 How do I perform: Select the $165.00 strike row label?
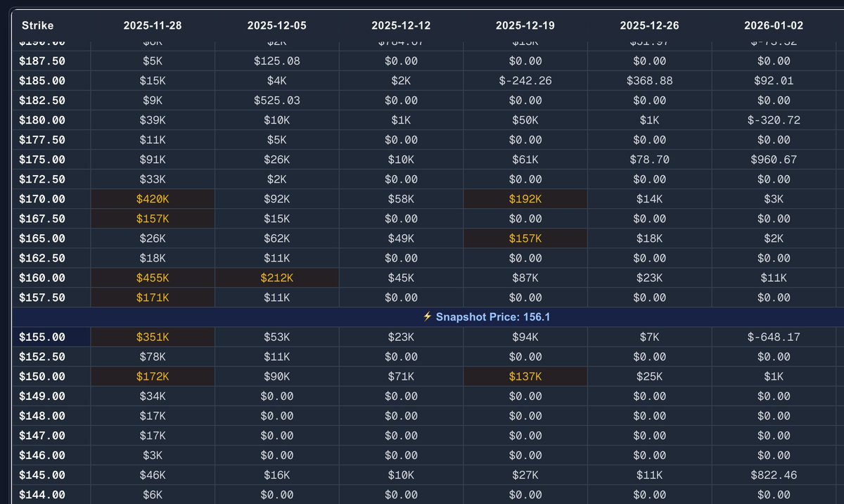coord(44,238)
